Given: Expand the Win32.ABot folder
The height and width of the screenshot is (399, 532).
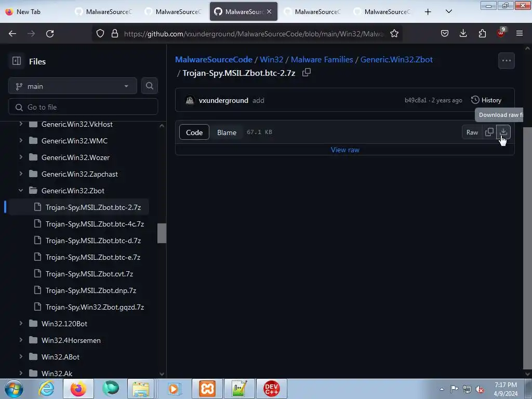Looking at the screenshot, I should (21, 356).
